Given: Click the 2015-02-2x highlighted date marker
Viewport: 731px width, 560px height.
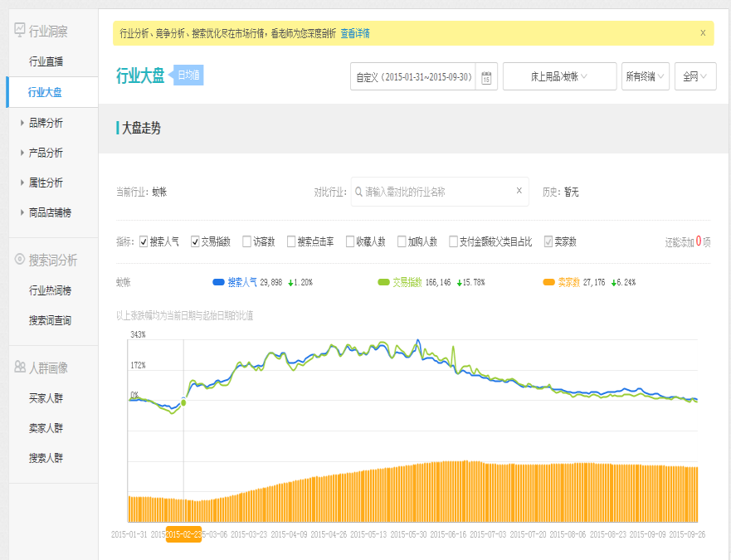Looking at the screenshot, I should click(183, 534).
